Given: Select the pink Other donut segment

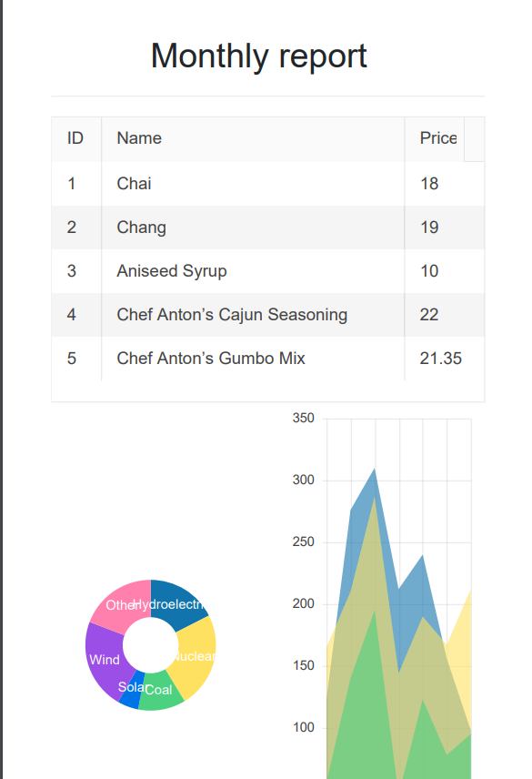Looking at the screenshot, I should (123, 603).
